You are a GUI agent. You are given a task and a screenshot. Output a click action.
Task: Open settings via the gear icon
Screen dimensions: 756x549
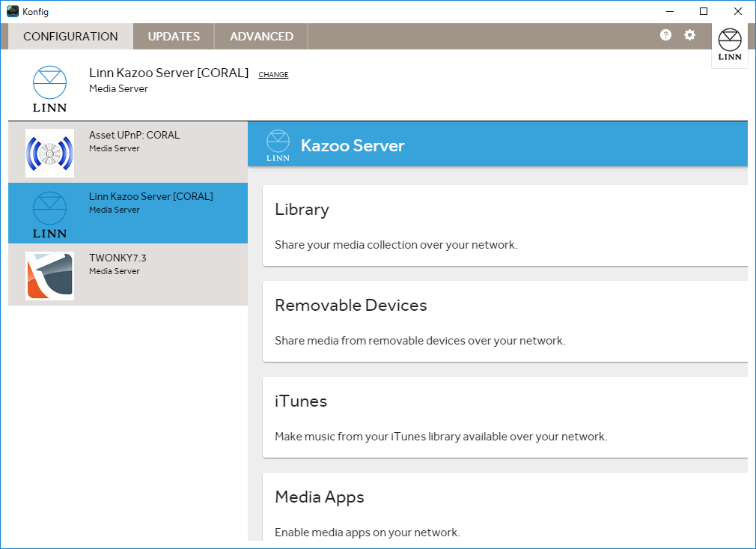[x=690, y=34]
